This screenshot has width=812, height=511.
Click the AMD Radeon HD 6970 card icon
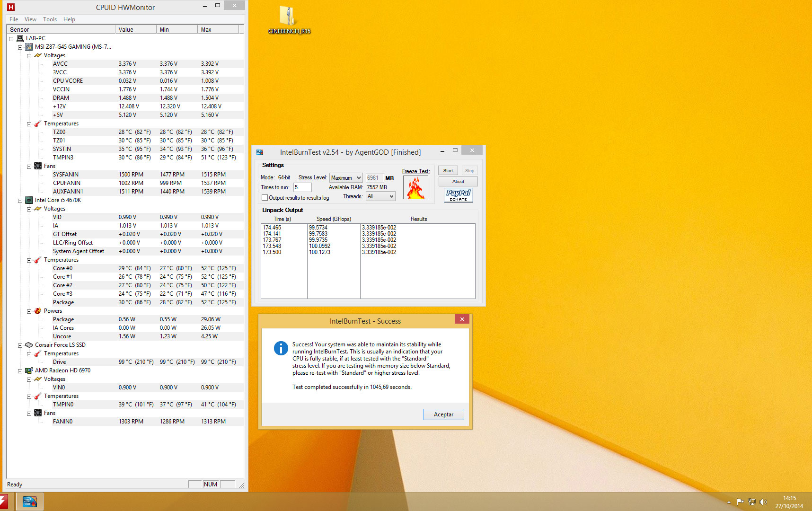(x=29, y=370)
